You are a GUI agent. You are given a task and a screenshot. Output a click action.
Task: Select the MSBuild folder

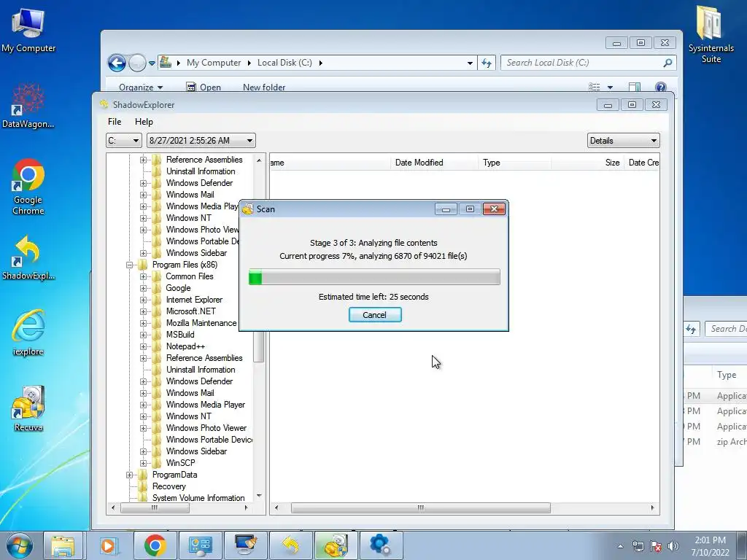[x=180, y=335]
